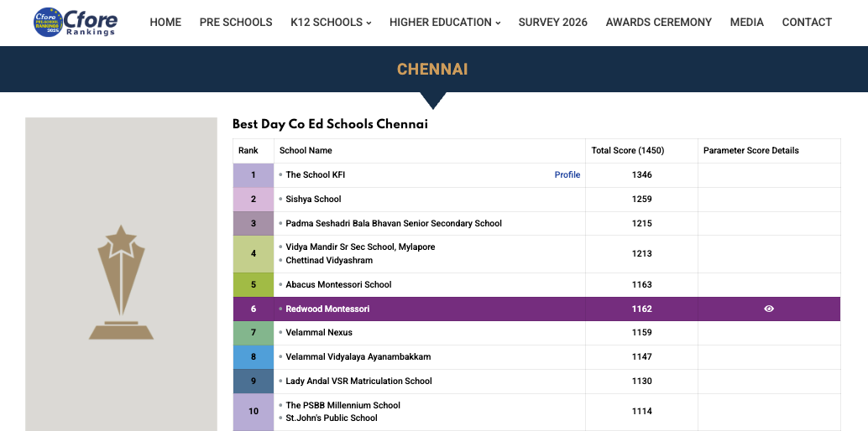868x431 pixels.
Task: Go to Survey 2026 page
Action: coord(553,23)
